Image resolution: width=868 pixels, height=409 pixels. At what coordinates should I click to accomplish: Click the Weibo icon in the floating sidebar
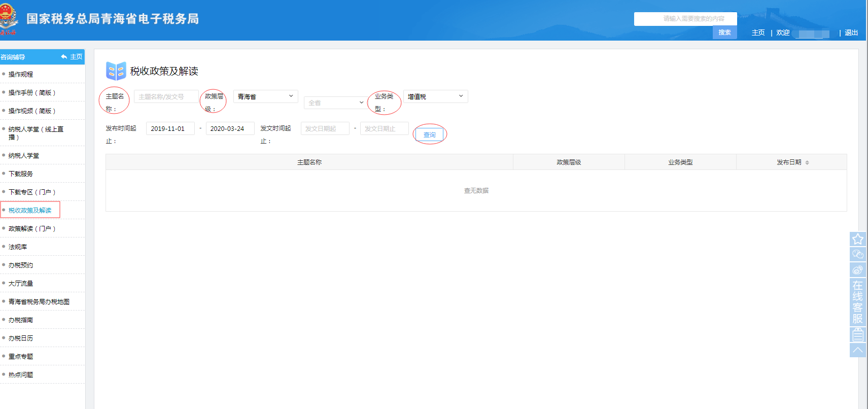pos(857,269)
